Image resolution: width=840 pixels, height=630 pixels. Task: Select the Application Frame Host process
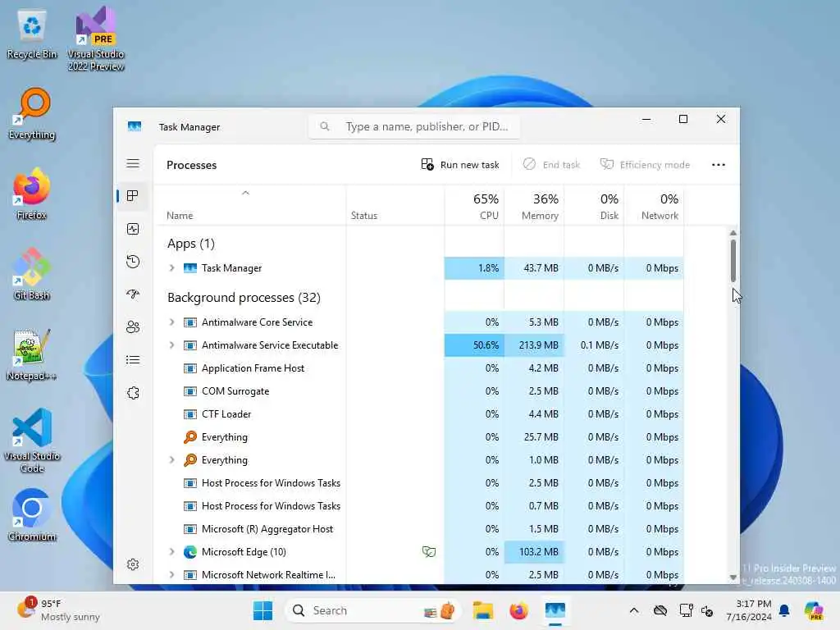coord(419,368)
